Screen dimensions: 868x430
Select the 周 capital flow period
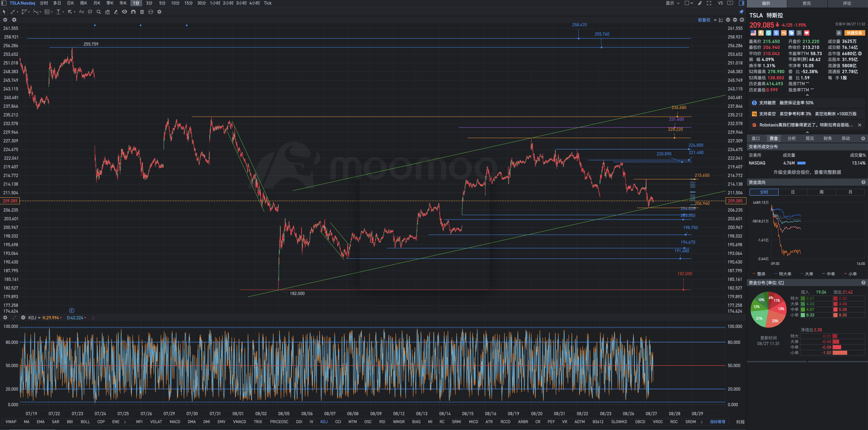pos(822,192)
